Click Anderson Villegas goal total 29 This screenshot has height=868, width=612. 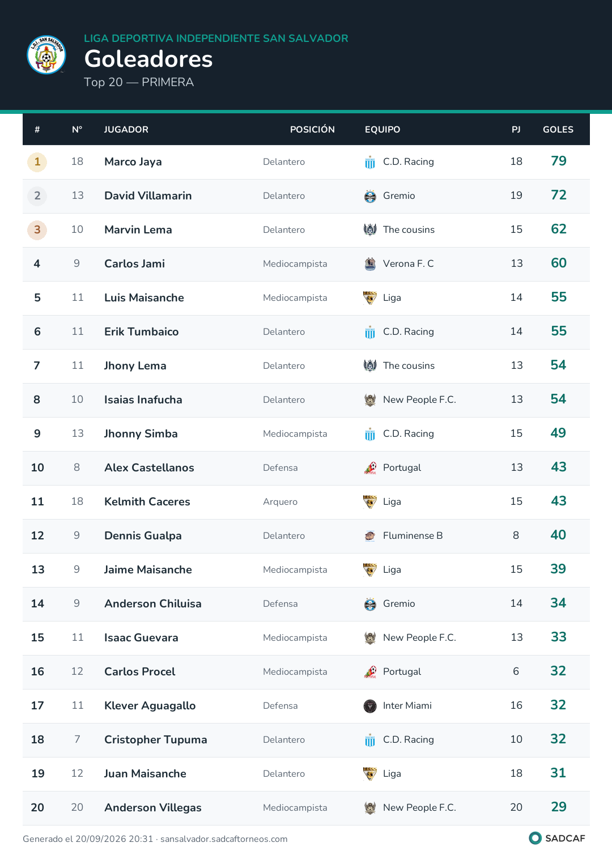[x=559, y=807]
